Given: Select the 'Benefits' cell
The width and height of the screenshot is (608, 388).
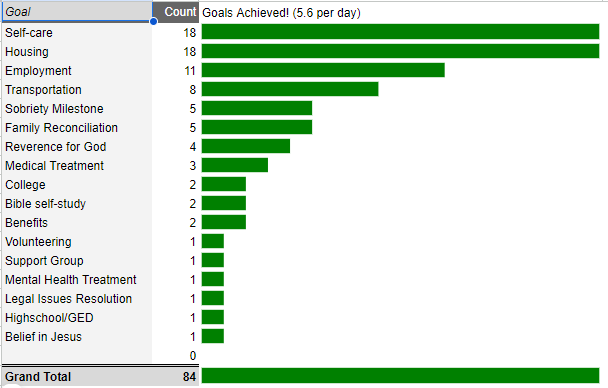Looking at the screenshot, I should (x=77, y=222).
